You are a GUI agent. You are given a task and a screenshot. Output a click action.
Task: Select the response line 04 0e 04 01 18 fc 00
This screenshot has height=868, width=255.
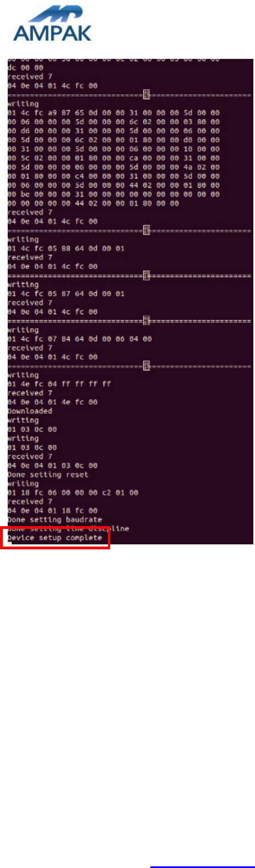pos(52,511)
